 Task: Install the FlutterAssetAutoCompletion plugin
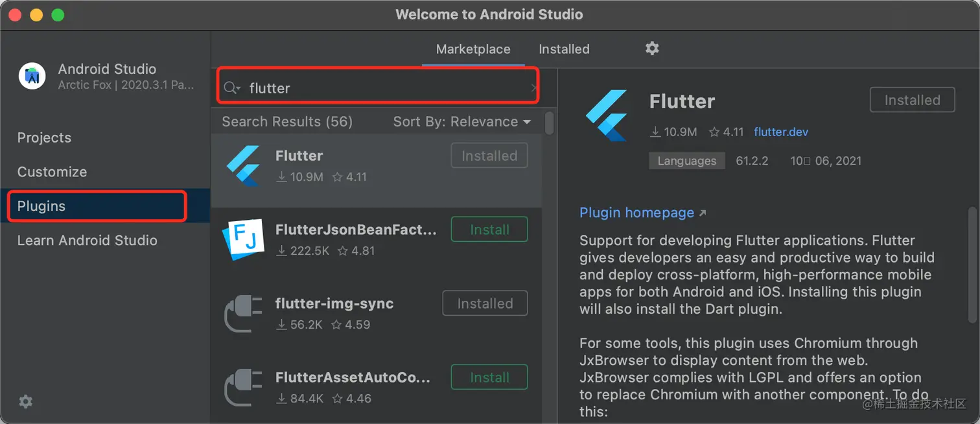[x=489, y=377]
